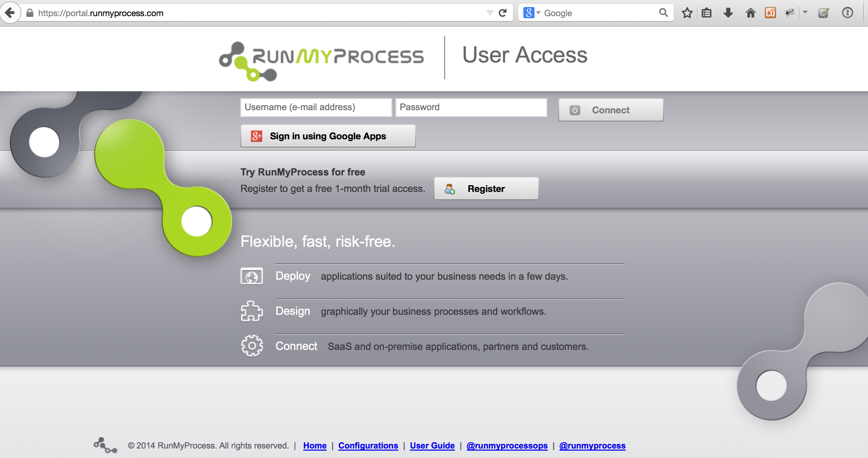
Task: Click the 'Deploy' heading text
Action: tap(293, 276)
